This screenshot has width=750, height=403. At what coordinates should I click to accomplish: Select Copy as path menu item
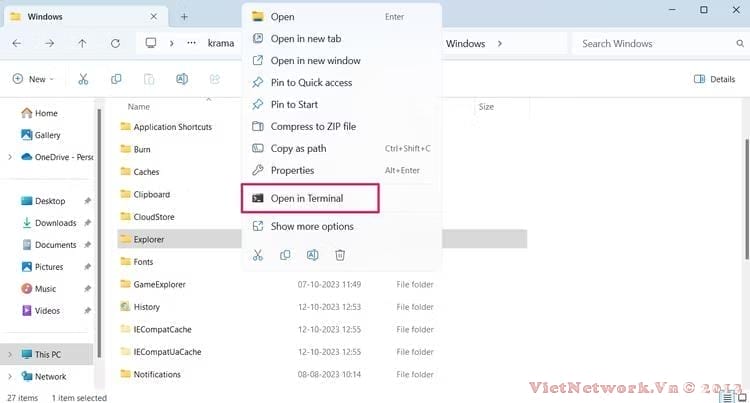click(298, 148)
